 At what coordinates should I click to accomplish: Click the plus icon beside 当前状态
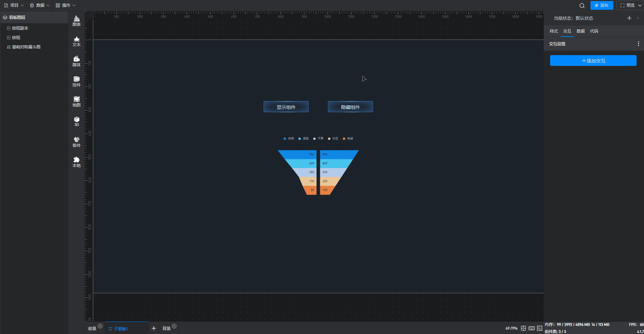[629, 18]
